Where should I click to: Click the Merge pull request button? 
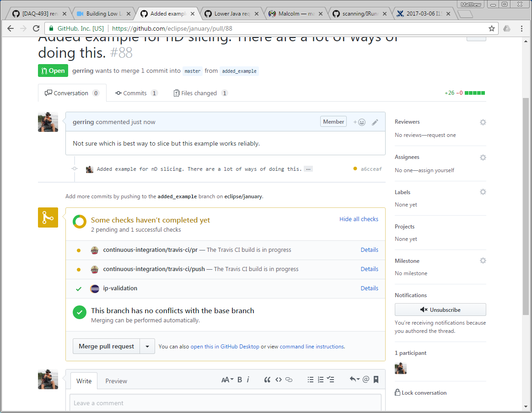[107, 347]
